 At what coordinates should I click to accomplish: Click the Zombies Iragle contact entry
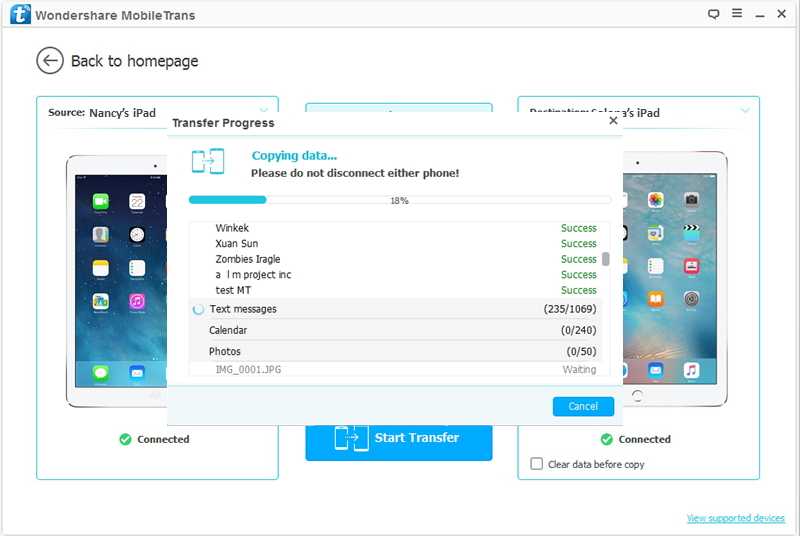click(247, 259)
